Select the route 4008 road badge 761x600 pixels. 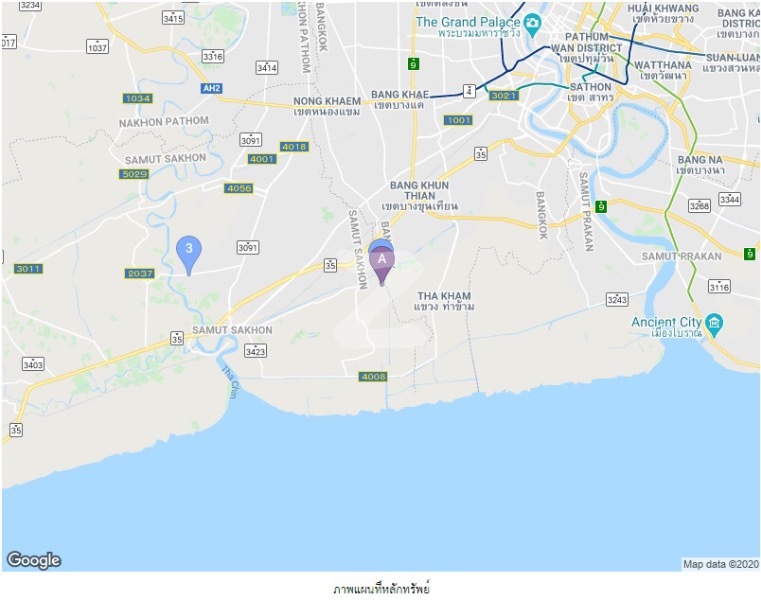tap(373, 376)
